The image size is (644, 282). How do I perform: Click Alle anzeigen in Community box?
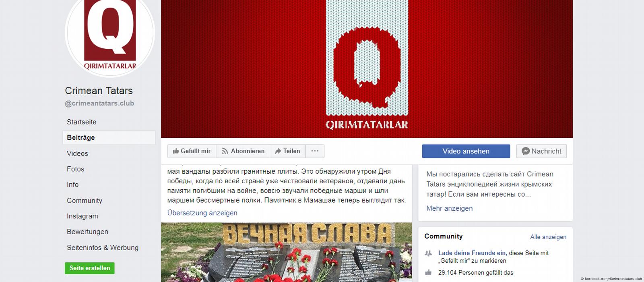(x=548, y=237)
